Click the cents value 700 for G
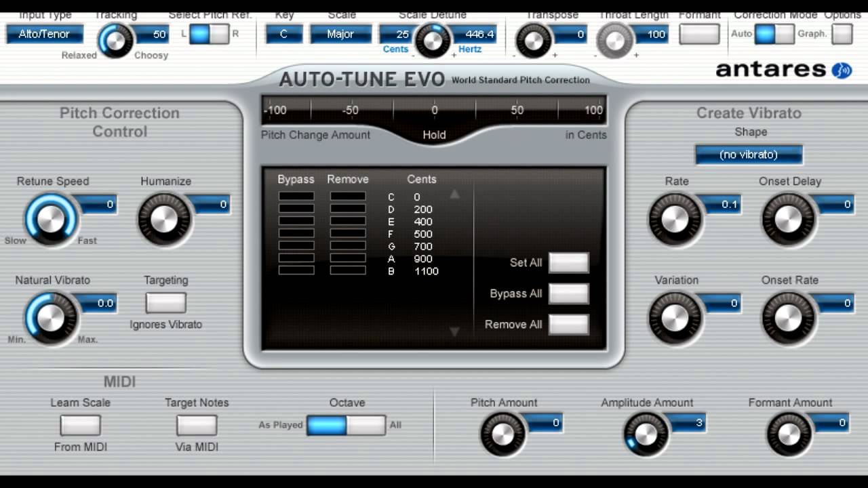868x488 pixels. 423,246
